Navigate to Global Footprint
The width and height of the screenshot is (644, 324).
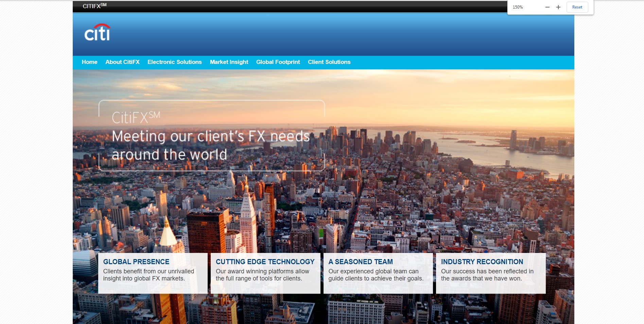278,62
